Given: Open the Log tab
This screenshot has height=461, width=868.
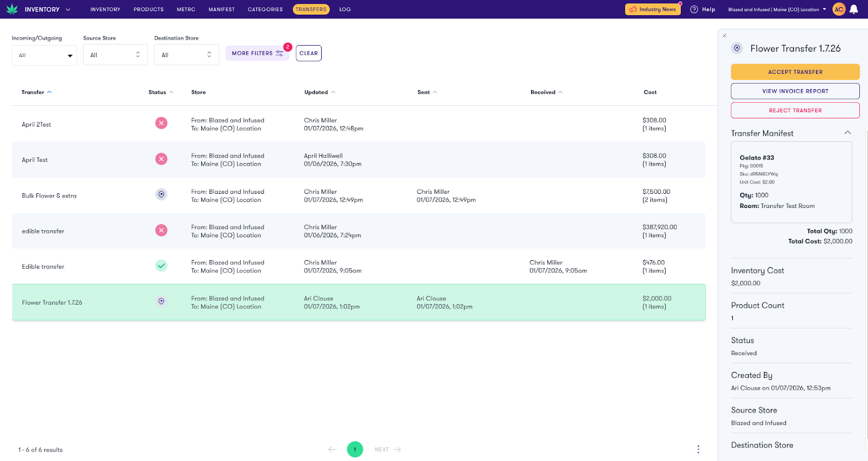Looking at the screenshot, I should pos(345,9).
